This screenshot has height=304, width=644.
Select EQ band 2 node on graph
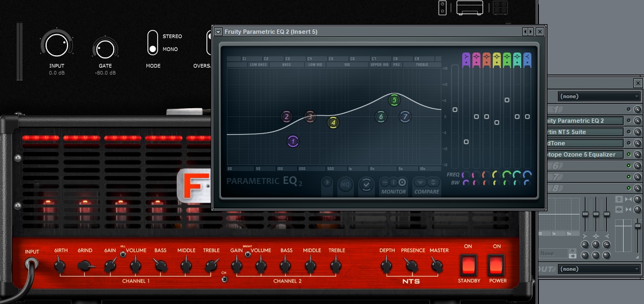tap(286, 117)
